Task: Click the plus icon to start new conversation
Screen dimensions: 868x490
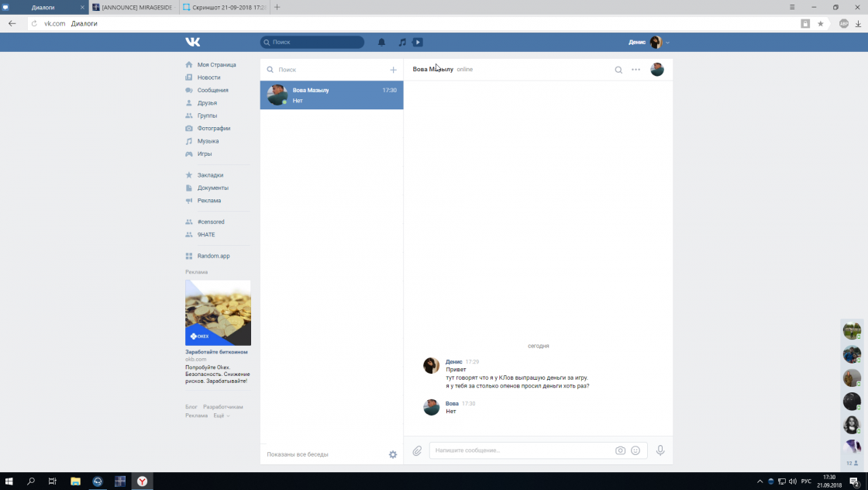Action: click(x=393, y=70)
